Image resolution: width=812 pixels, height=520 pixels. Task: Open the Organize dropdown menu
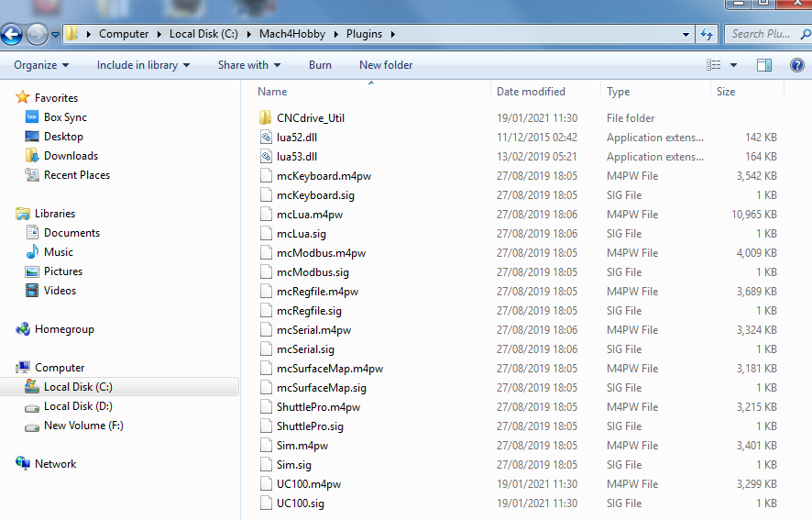[41, 65]
